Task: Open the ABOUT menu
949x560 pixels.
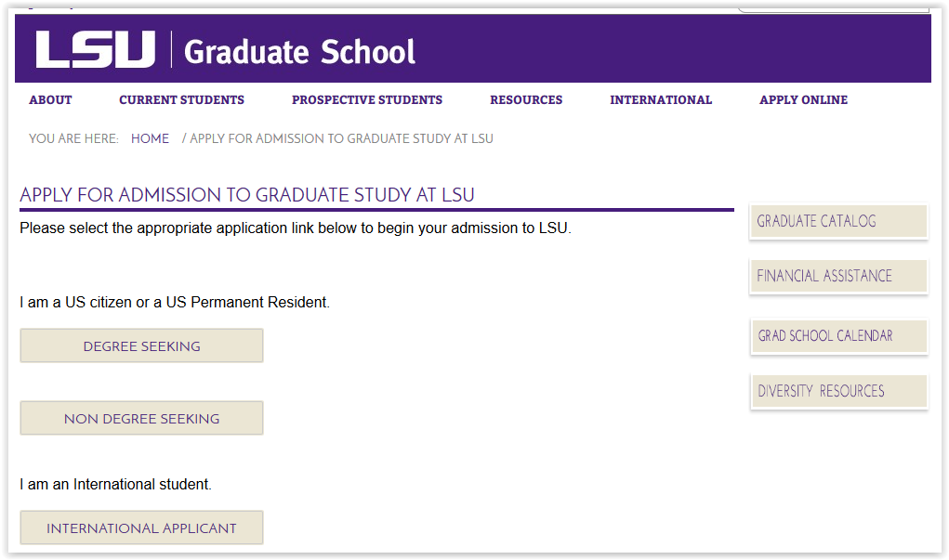Action: point(50,99)
